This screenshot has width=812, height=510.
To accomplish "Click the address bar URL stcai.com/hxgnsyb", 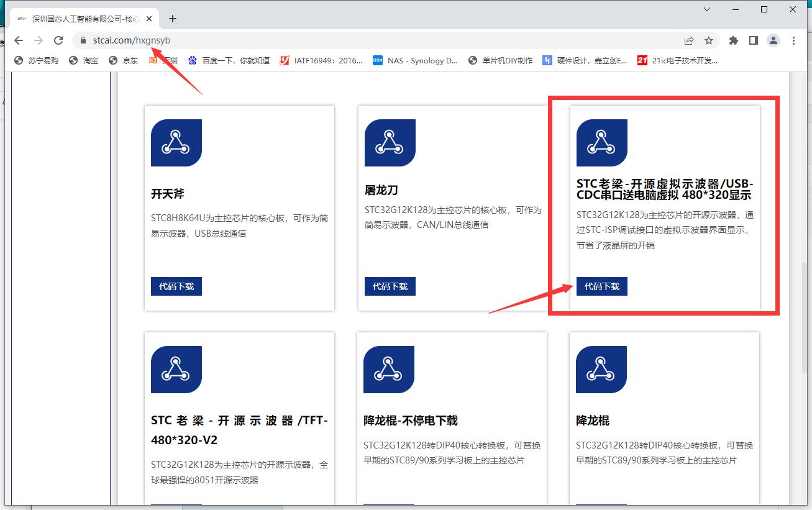I will [x=132, y=40].
